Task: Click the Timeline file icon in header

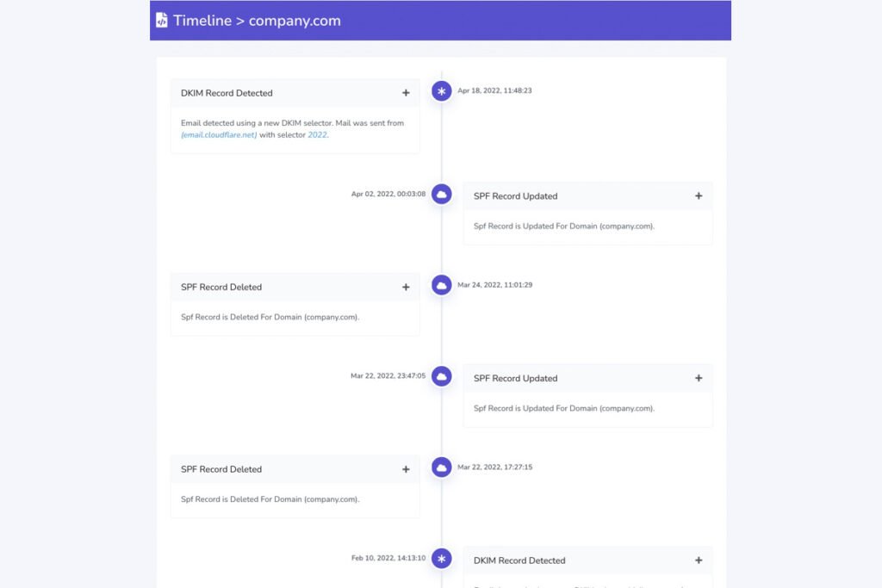Action: [x=162, y=21]
